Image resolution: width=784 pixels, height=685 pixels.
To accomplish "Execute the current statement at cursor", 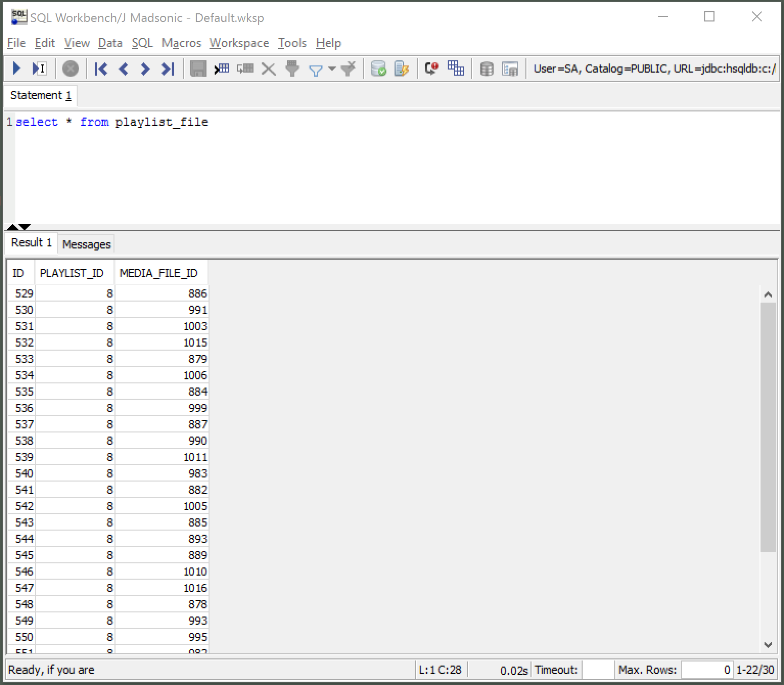I will click(x=39, y=68).
